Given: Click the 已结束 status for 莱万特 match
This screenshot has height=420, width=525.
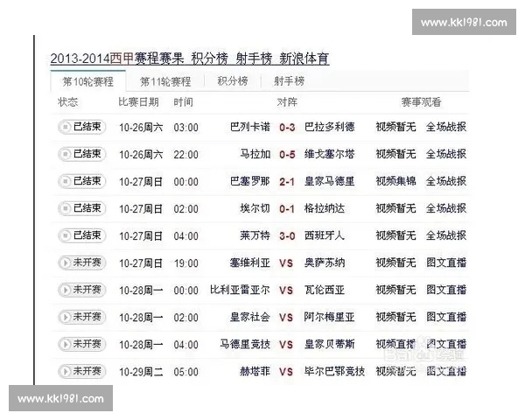Looking at the screenshot, I should [x=81, y=235].
